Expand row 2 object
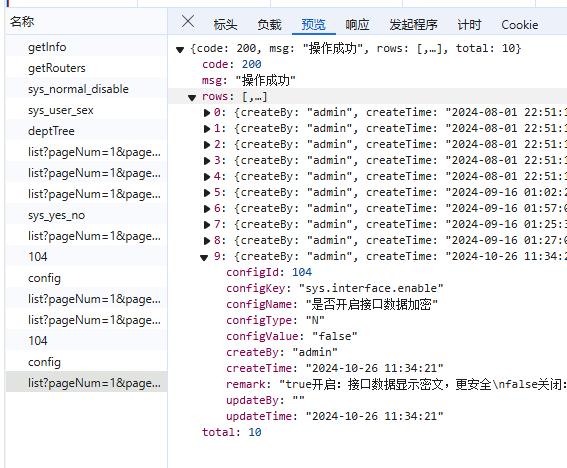 tap(207, 145)
